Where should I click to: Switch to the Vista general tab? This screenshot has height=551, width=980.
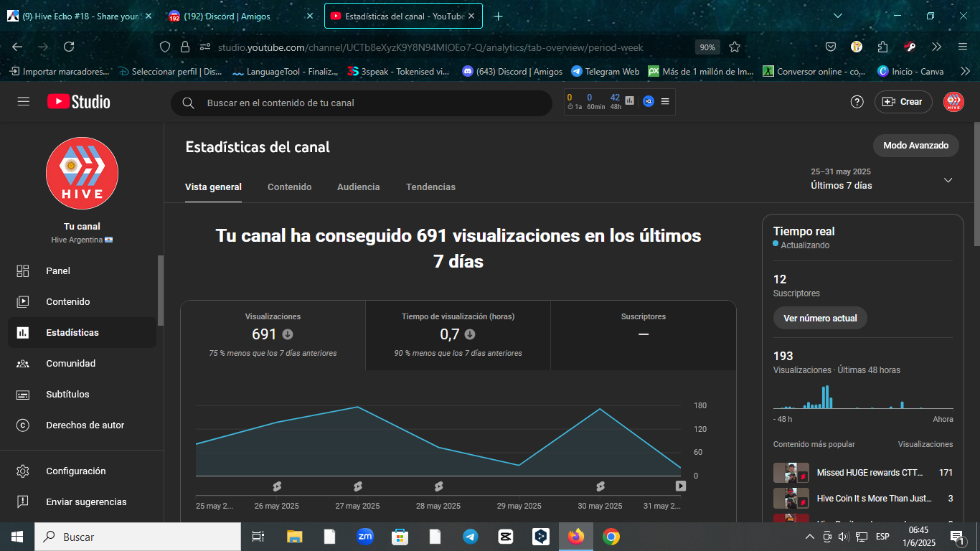tap(213, 187)
